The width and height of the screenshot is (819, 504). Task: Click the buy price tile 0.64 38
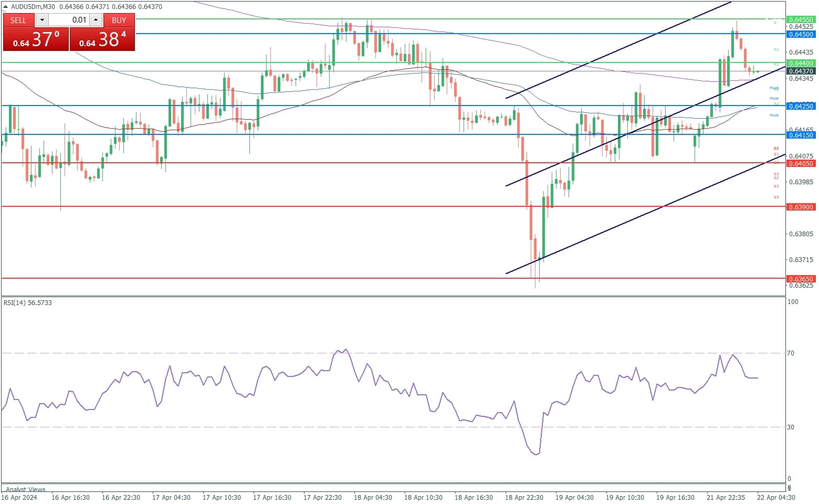pyautogui.click(x=102, y=39)
